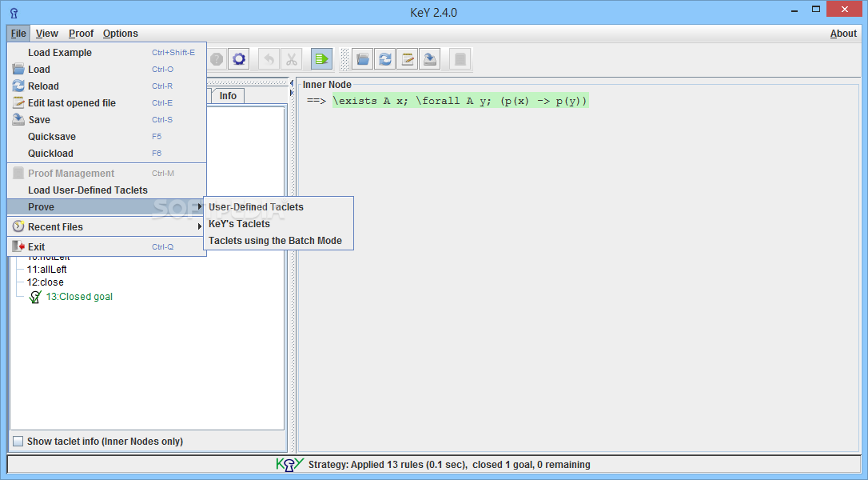The height and width of the screenshot is (480, 868).
Task: Click the undo arrow toolbar icon
Action: (269, 58)
